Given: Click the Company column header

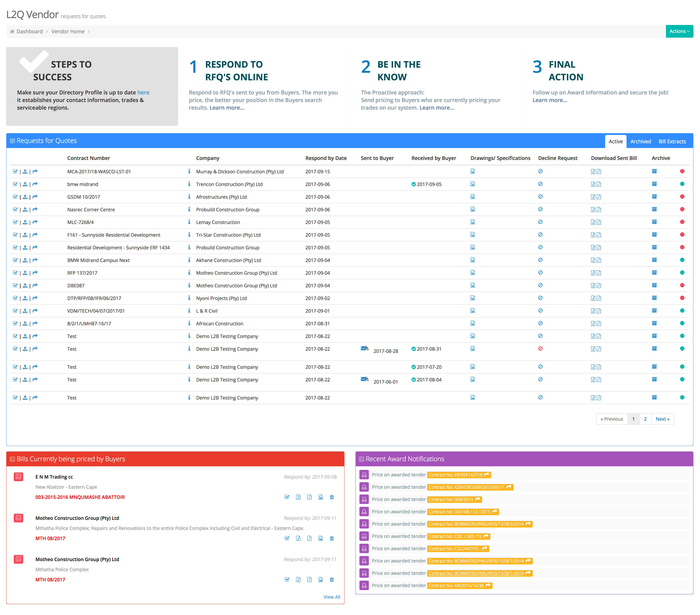Looking at the screenshot, I should point(208,158).
